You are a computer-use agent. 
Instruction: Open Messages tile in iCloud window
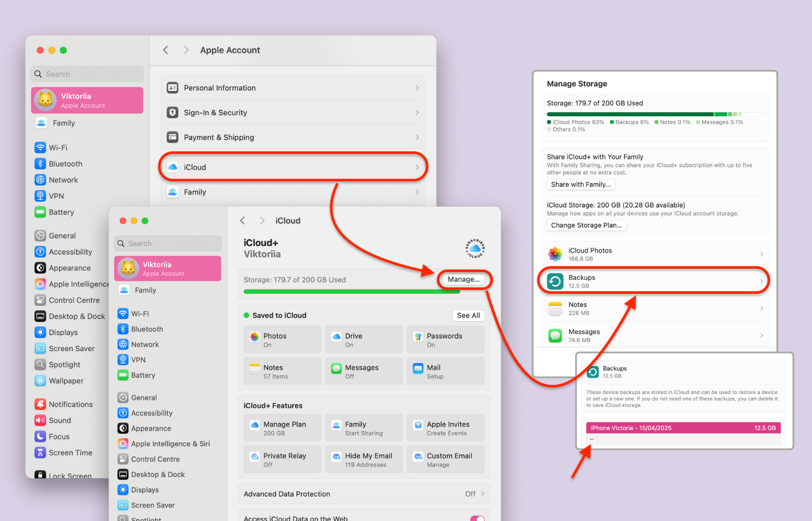(364, 371)
